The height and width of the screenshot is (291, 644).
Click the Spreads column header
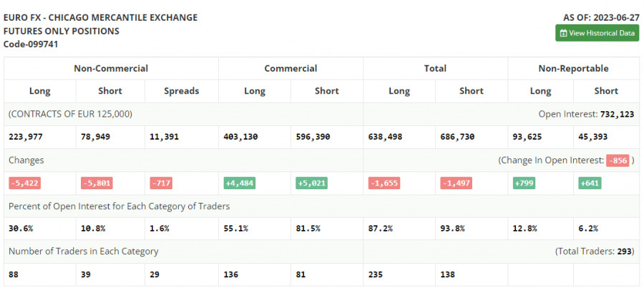[181, 91]
